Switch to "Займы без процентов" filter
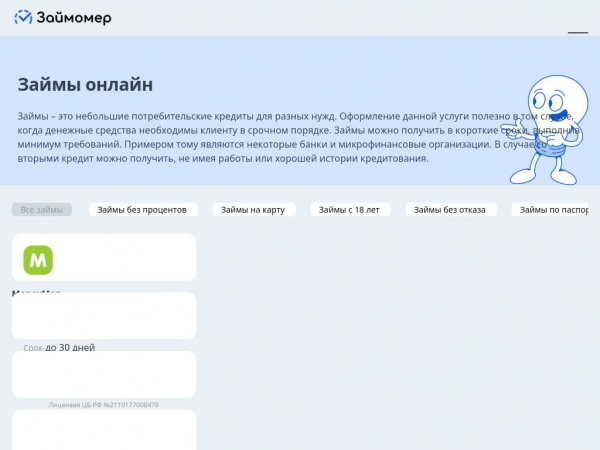600x450 pixels. point(142,210)
